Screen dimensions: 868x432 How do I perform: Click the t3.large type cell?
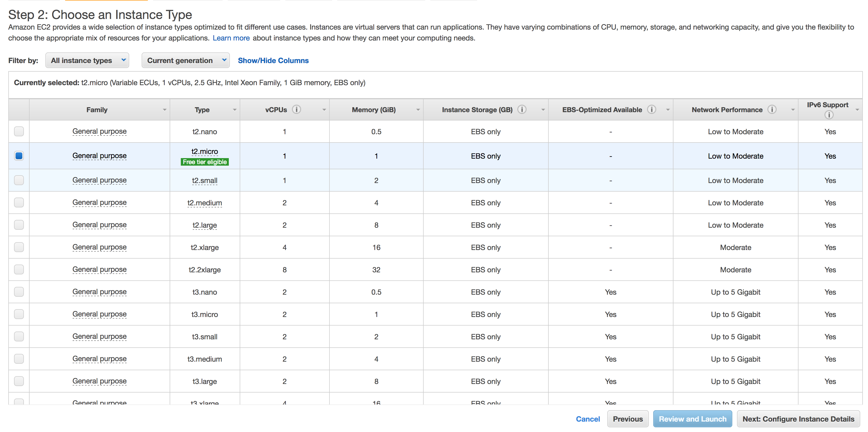[x=204, y=381]
